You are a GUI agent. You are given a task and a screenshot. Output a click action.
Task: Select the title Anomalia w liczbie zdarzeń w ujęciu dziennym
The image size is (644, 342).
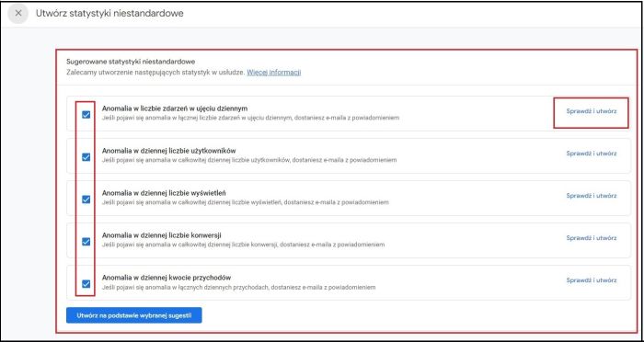pyautogui.click(x=175, y=108)
